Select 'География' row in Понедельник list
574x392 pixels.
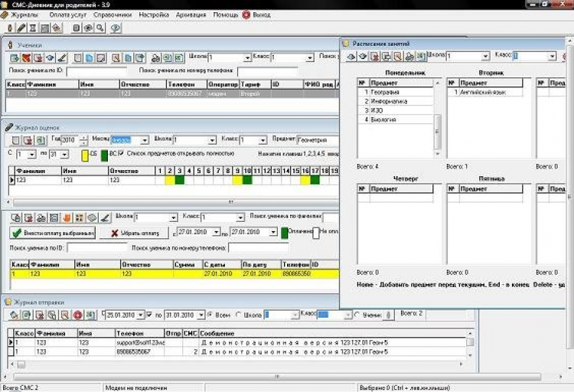395,93
